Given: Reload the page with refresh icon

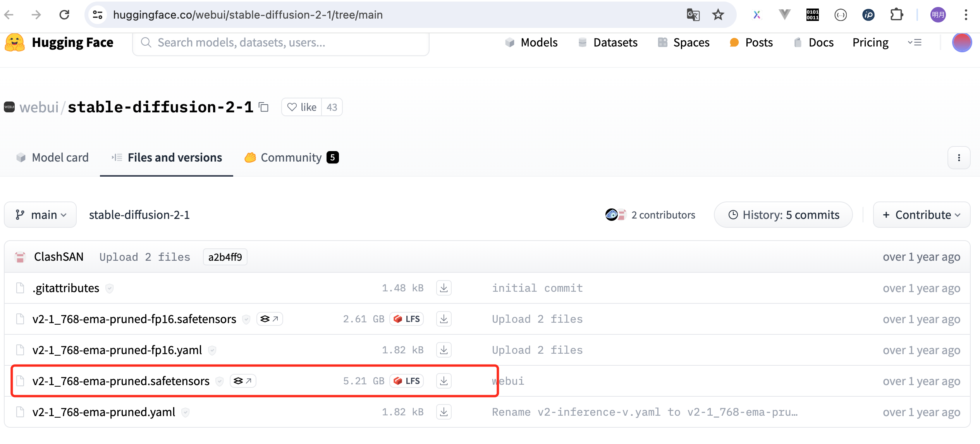Looking at the screenshot, I should [x=64, y=15].
